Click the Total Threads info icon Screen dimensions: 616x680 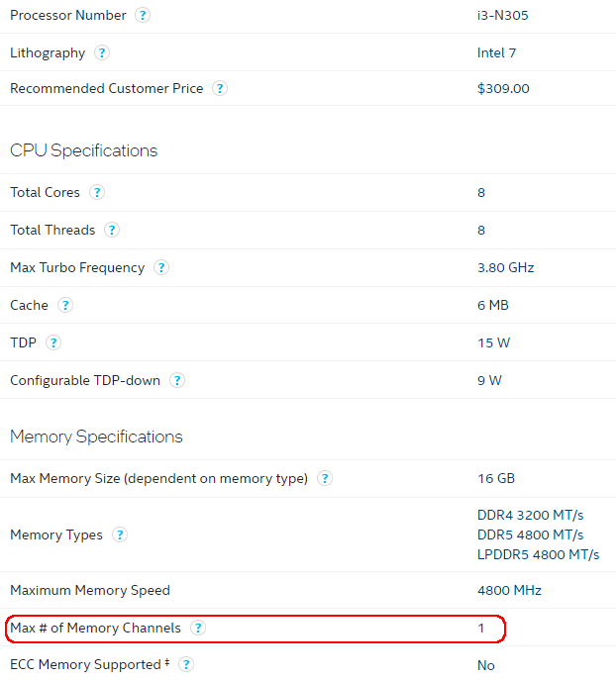112,230
